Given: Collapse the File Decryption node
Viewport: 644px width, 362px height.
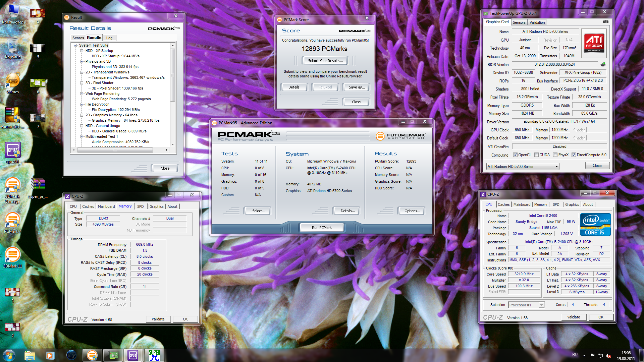Looking at the screenshot, I should click(82, 104).
